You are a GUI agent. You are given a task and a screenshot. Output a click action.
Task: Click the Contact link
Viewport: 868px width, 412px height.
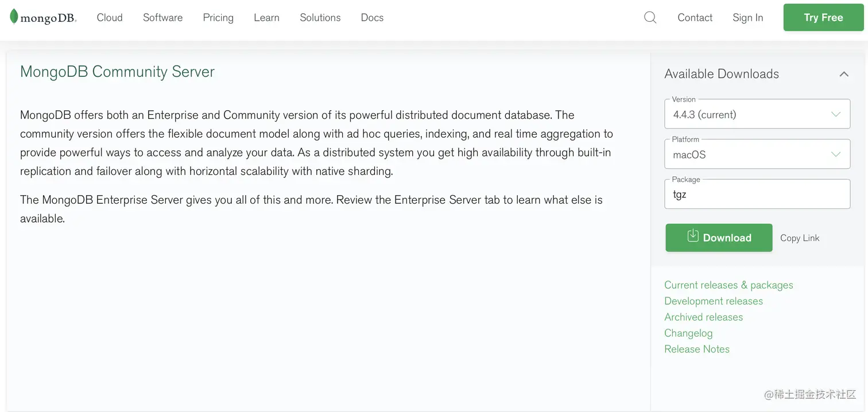[695, 18]
